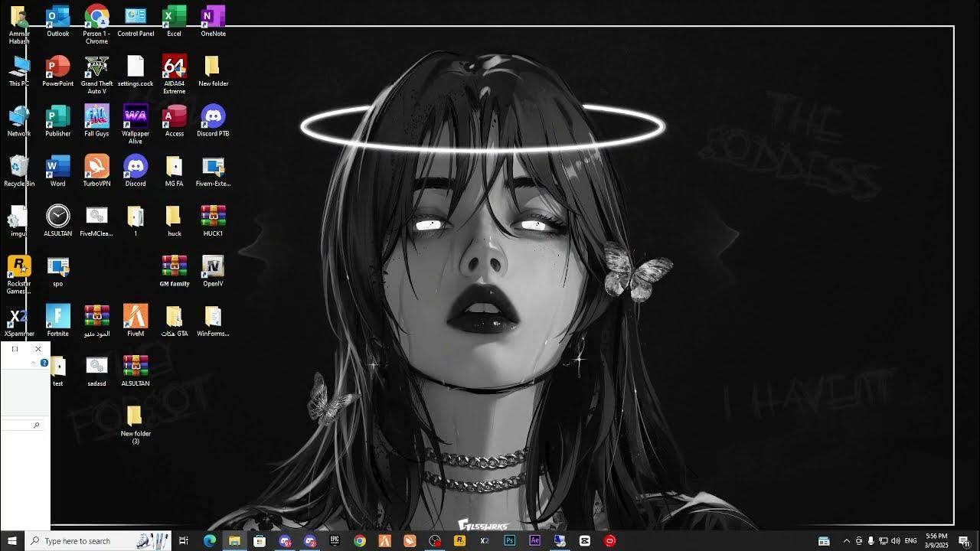Select the huck folder on desktop
Image resolution: width=980 pixels, height=551 pixels.
click(x=175, y=221)
